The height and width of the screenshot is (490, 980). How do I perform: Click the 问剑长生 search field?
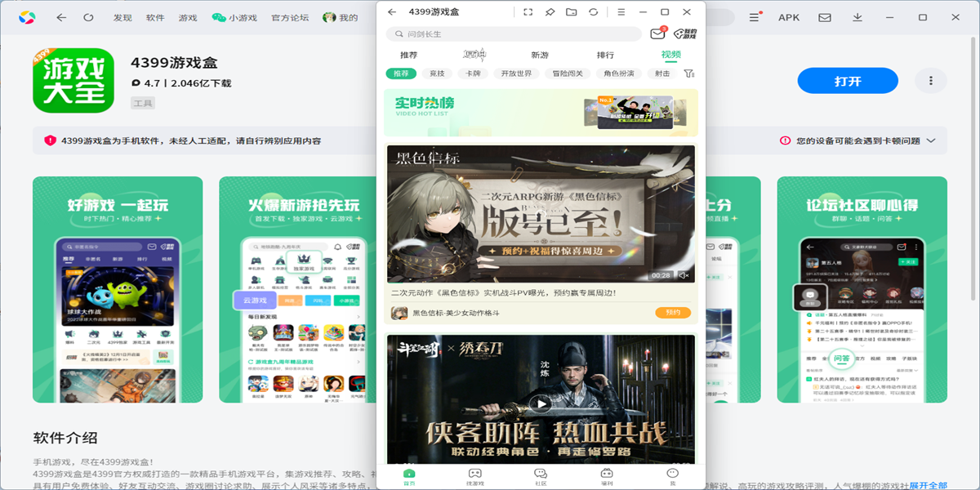(x=513, y=34)
